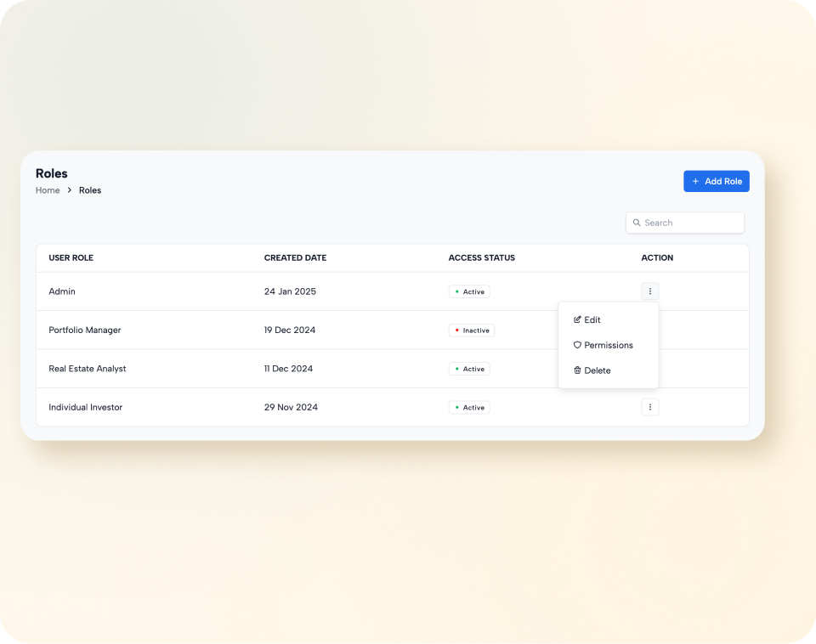Click the trash Delete icon in the menu
Viewport: 816px width, 644px height.
(x=578, y=370)
